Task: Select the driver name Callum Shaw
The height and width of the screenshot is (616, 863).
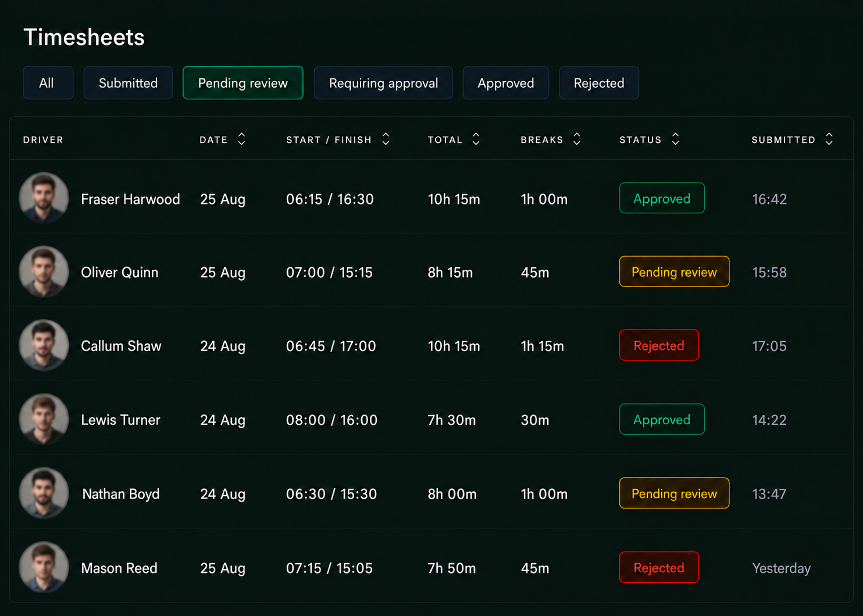Action: pyautogui.click(x=121, y=346)
